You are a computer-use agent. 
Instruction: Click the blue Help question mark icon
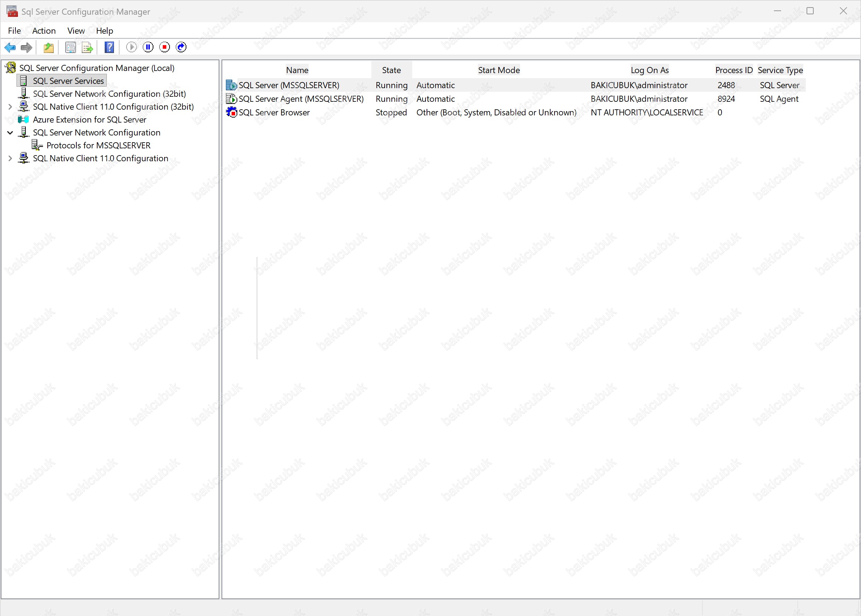click(109, 47)
